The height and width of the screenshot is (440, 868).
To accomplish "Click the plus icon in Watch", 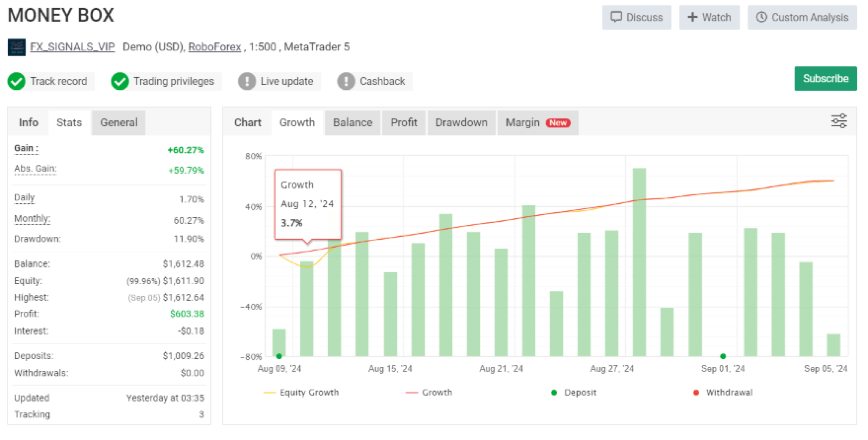I will [x=693, y=17].
